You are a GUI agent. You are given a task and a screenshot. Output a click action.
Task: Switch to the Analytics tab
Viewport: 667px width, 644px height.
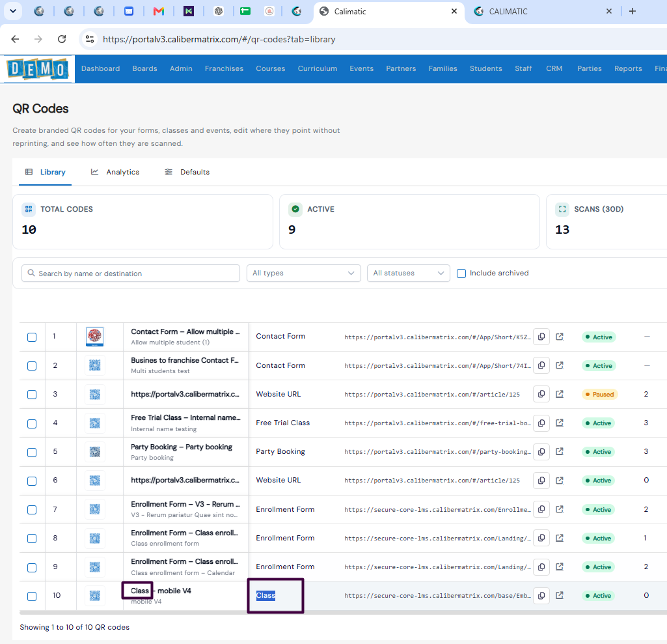click(115, 172)
